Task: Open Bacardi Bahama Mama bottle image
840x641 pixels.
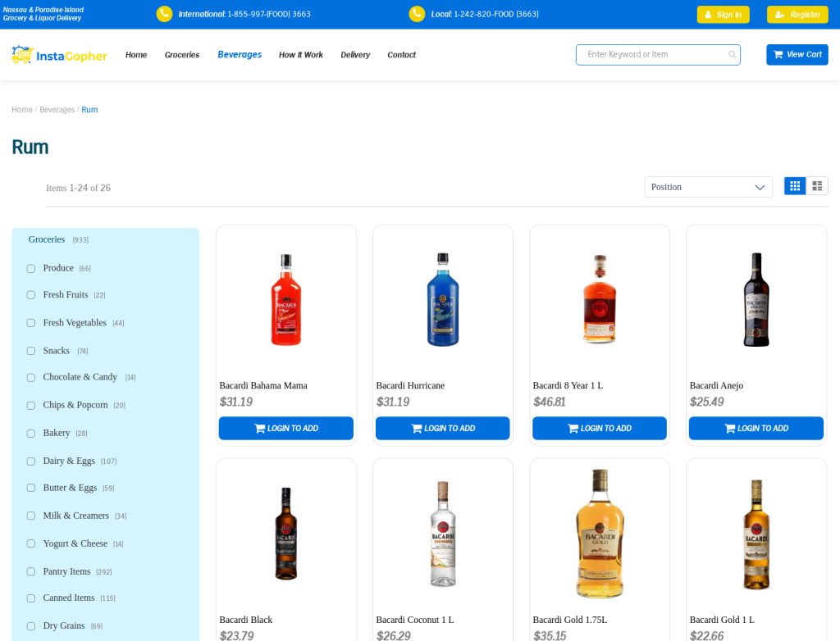Action: click(286, 300)
